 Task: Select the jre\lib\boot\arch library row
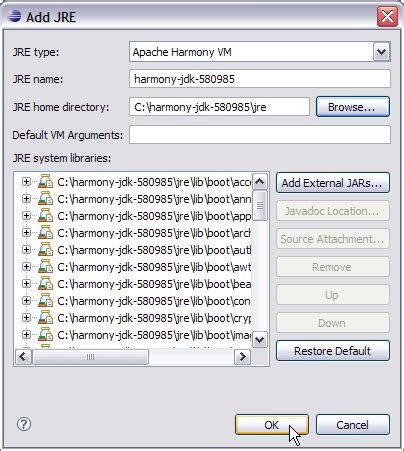(x=154, y=233)
